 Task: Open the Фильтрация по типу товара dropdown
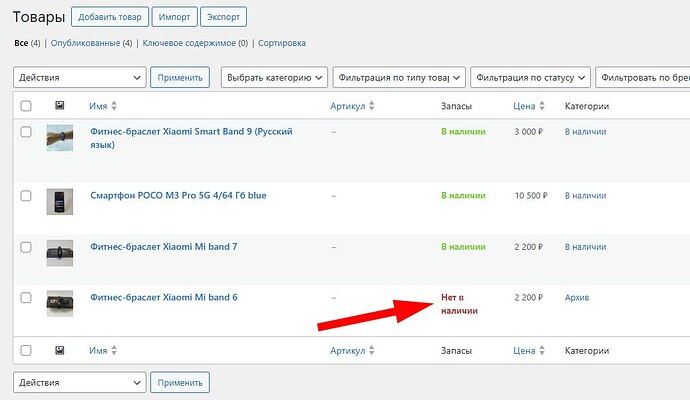[399, 77]
